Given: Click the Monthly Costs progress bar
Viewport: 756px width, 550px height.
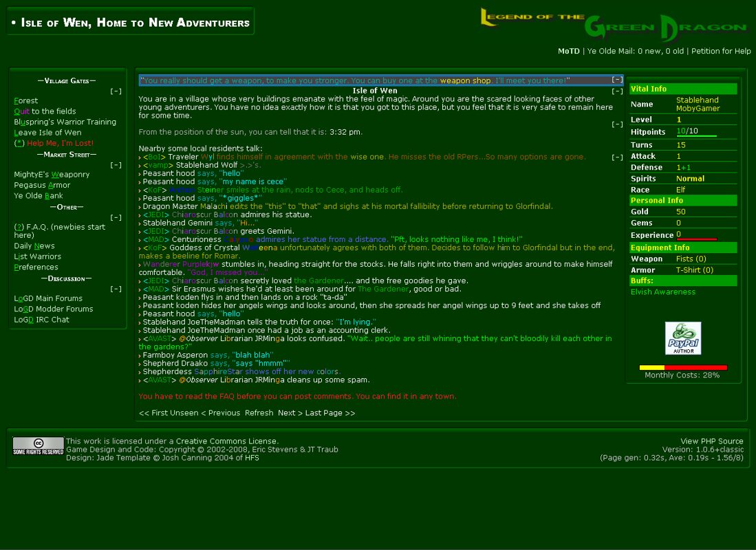Looking at the screenshot, I should [682, 368].
